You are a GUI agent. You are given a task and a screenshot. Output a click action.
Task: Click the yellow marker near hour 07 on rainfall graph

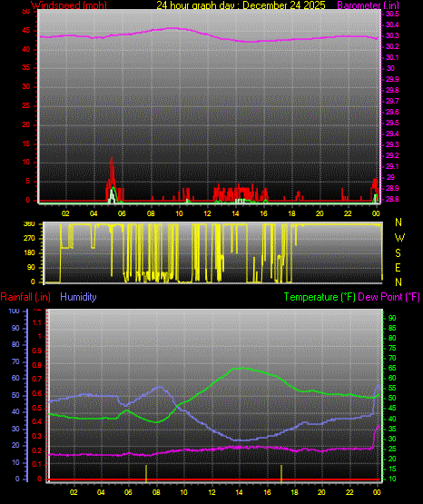[146, 473]
